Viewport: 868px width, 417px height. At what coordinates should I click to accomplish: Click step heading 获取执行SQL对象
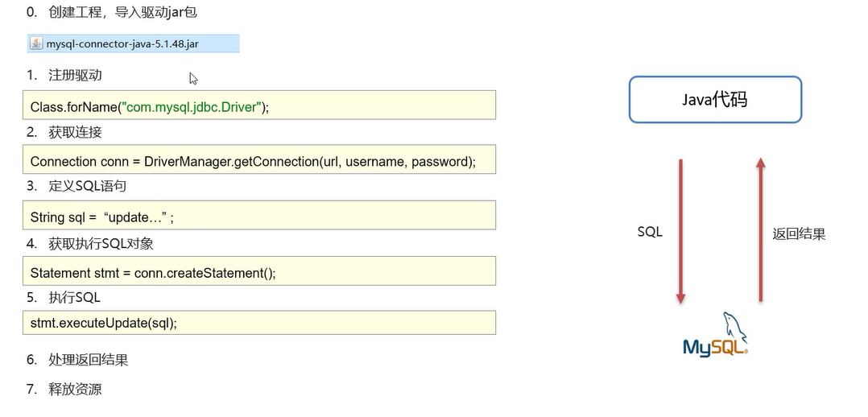100,244
